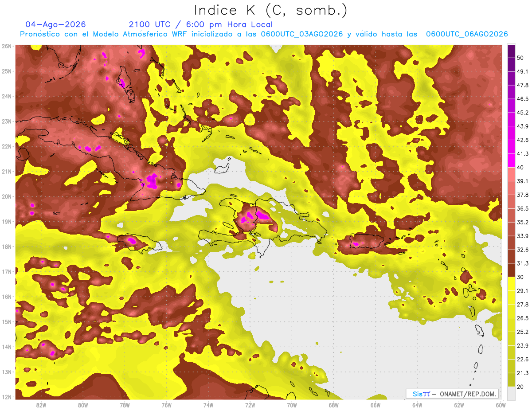Click the blue "Sis" logo text in the credit box
The height and width of the screenshot is (411, 532).
pyautogui.click(x=418, y=394)
